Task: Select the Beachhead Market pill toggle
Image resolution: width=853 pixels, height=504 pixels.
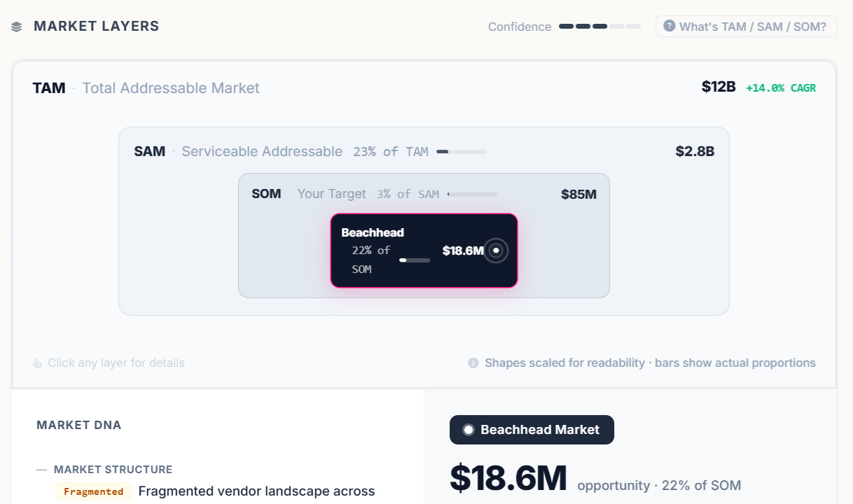Action: pos(532,430)
